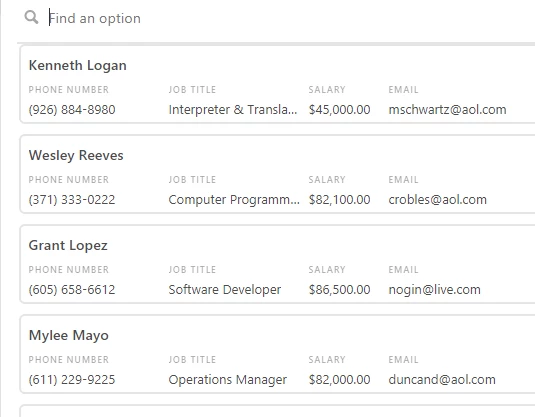Click the $86,500.00 salary value

pos(339,290)
